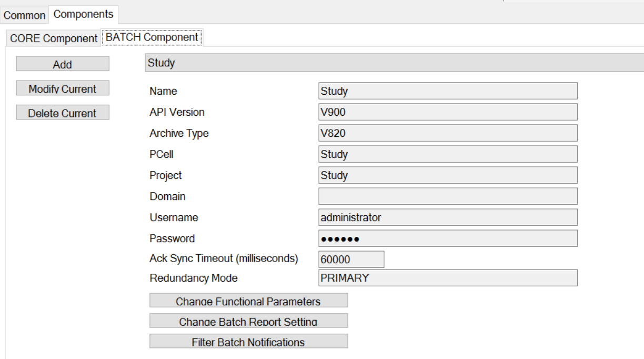Select the BATCH Component tab
Screen dimensions: 644x359
click(x=152, y=37)
